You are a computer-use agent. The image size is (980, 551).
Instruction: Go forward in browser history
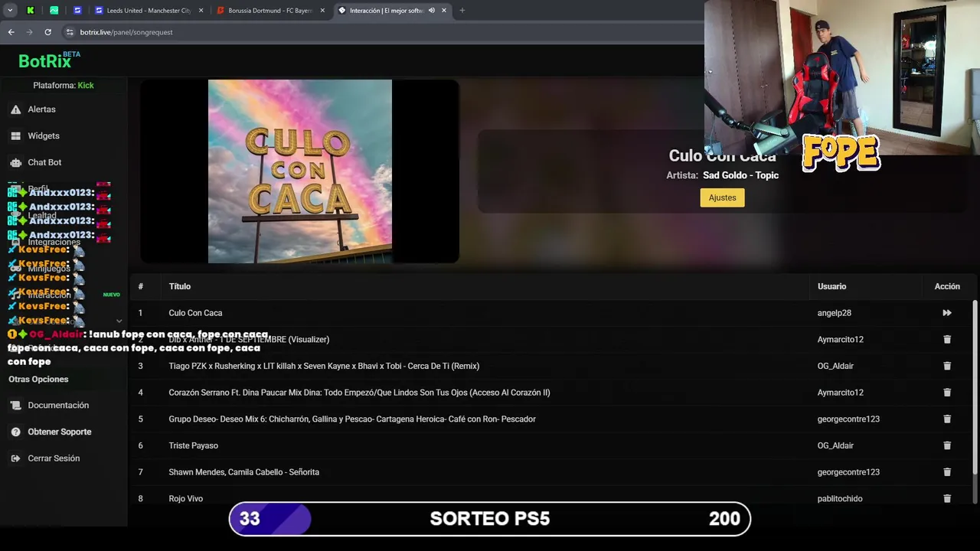[29, 32]
